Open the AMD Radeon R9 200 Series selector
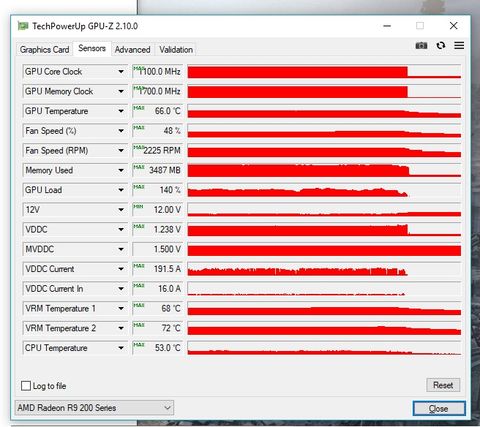 tap(94, 408)
